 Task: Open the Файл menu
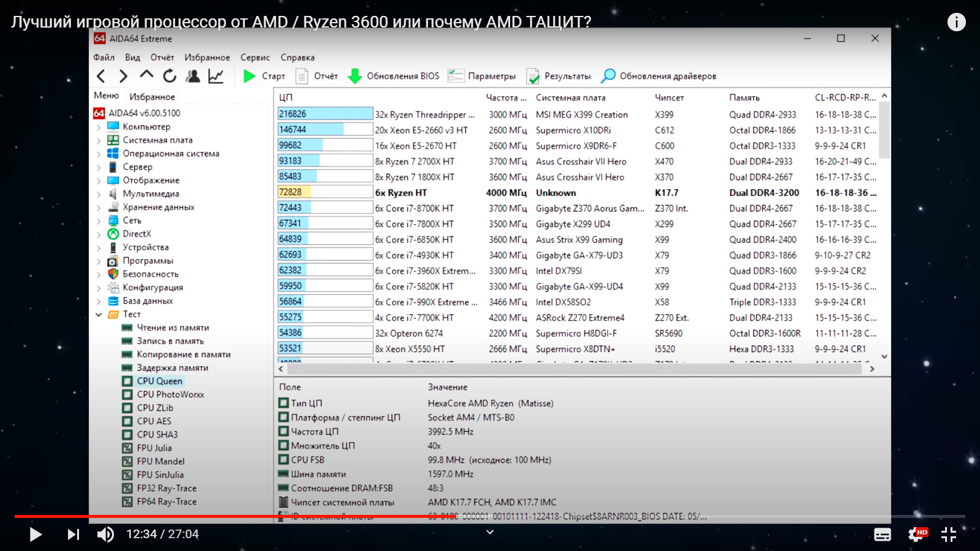[104, 58]
